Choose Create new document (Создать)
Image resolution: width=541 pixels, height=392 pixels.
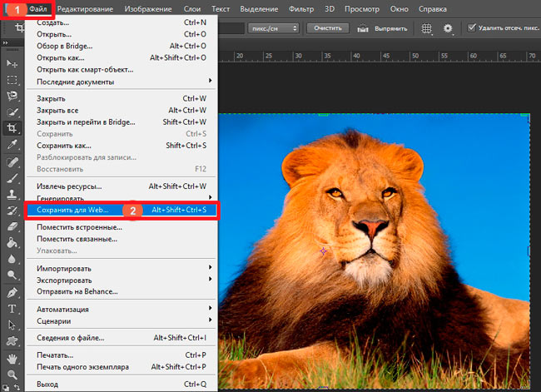(122, 22)
